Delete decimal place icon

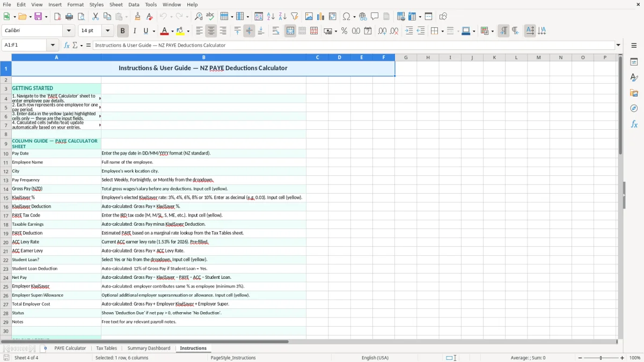(x=394, y=31)
